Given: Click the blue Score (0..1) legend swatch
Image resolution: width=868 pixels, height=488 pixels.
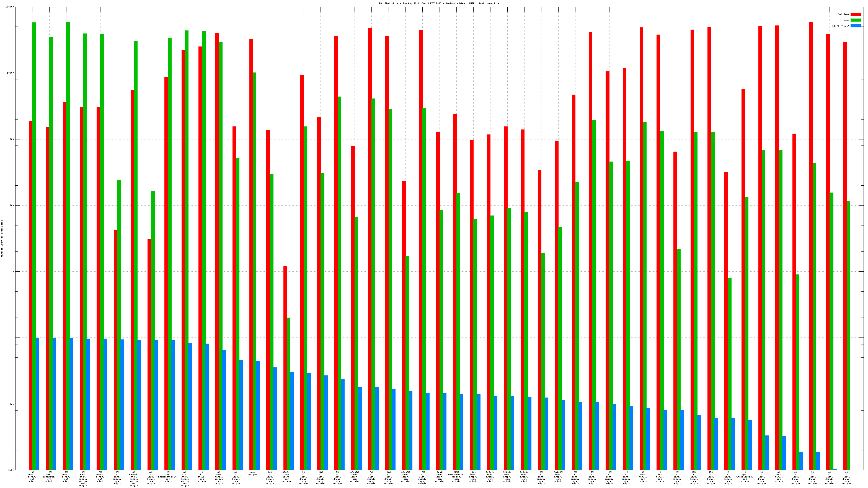Looking at the screenshot, I should coord(856,26).
